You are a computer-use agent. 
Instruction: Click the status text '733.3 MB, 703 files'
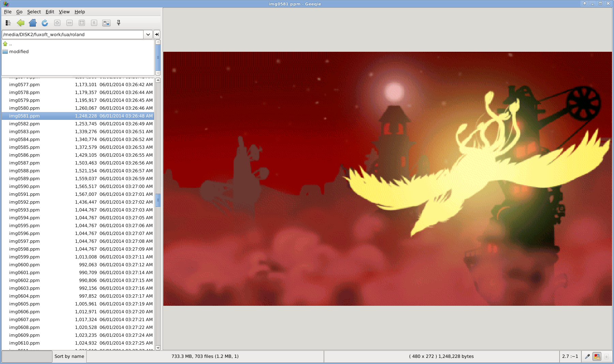[192, 357]
